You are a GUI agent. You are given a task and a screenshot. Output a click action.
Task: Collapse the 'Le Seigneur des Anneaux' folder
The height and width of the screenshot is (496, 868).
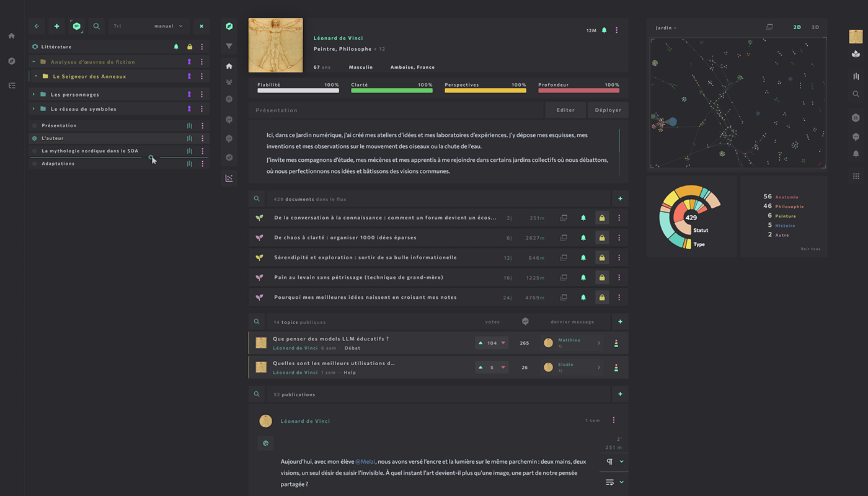click(x=36, y=76)
